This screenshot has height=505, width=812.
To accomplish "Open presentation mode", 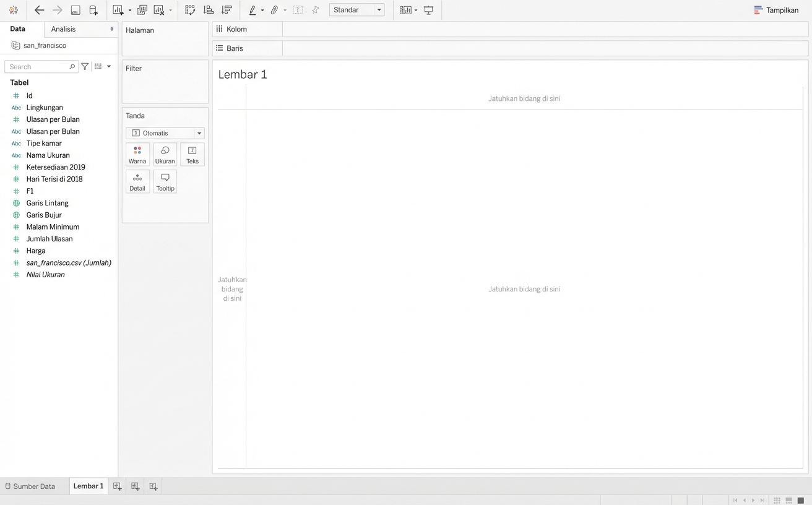I will pyautogui.click(x=428, y=10).
